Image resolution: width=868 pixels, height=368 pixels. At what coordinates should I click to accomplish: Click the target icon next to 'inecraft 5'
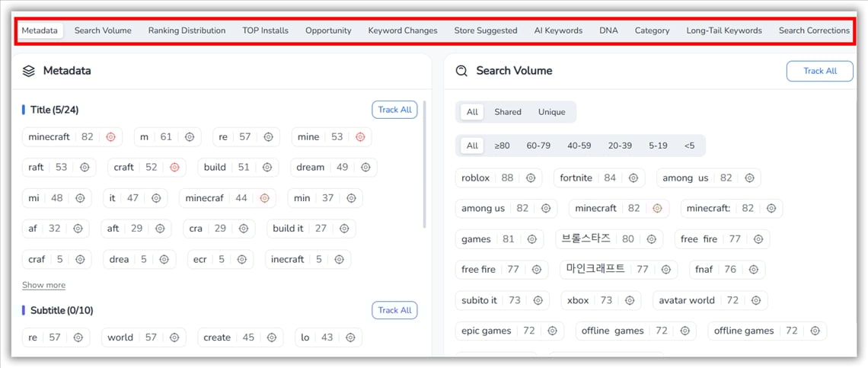point(339,259)
